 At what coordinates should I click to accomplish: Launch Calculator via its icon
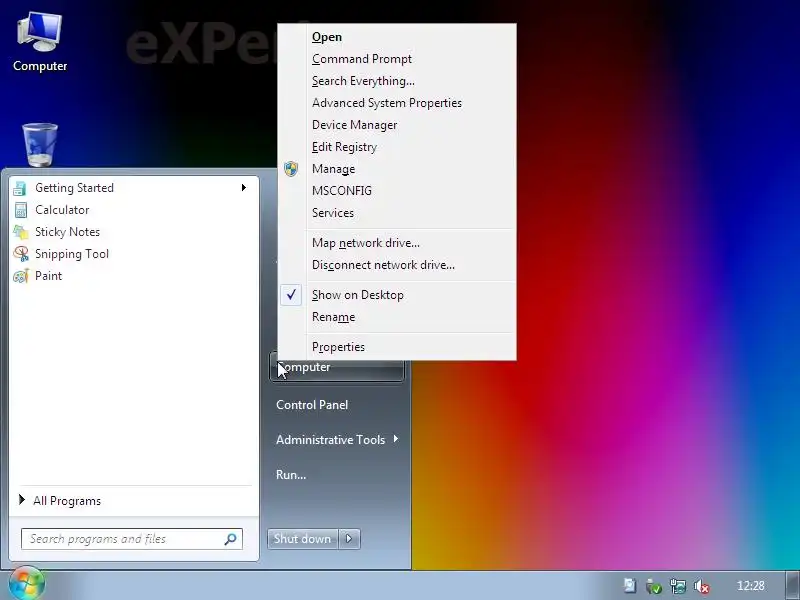(20, 210)
